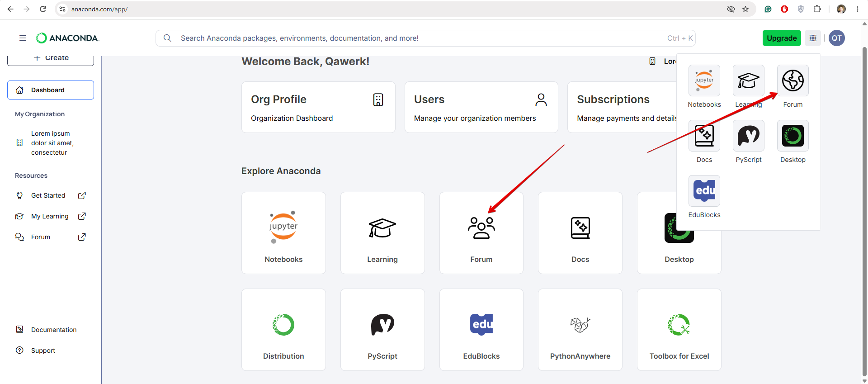Open the Toolbox for Excel card
Viewport: 868px width, 384px height.
click(679, 330)
